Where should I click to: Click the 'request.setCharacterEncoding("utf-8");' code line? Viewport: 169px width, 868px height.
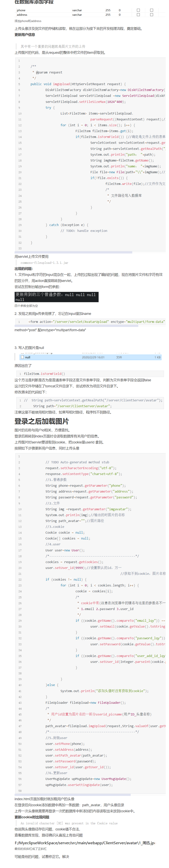pos(81,468)
